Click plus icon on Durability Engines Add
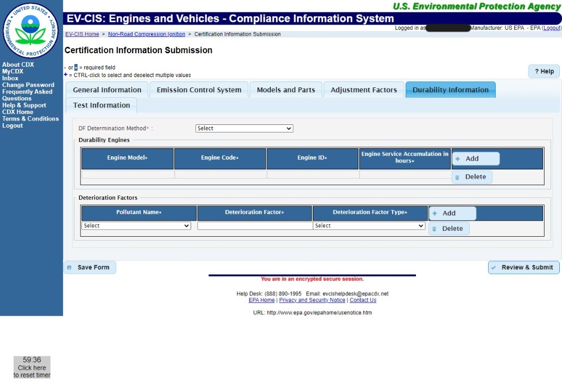Screen dimensions: 562x392 pyautogui.click(x=458, y=159)
